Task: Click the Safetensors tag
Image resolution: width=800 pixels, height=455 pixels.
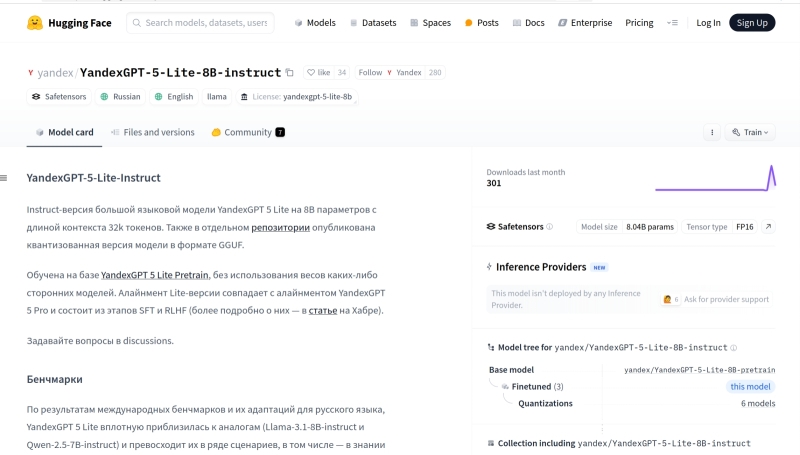Action: [x=59, y=97]
